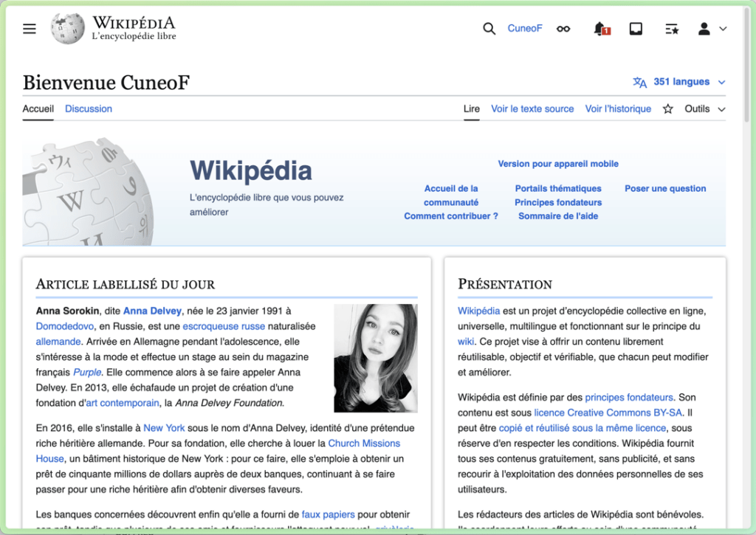This screenshot has width=756, height=535.
Task: Open the glasses appearance icon
Action: [x=563, y=29]
